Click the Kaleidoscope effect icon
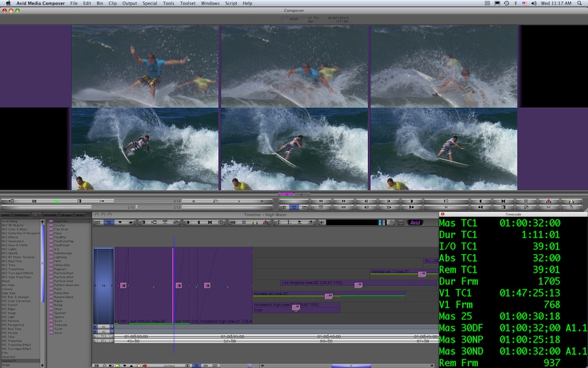The image size is (588, 368). 51,253
